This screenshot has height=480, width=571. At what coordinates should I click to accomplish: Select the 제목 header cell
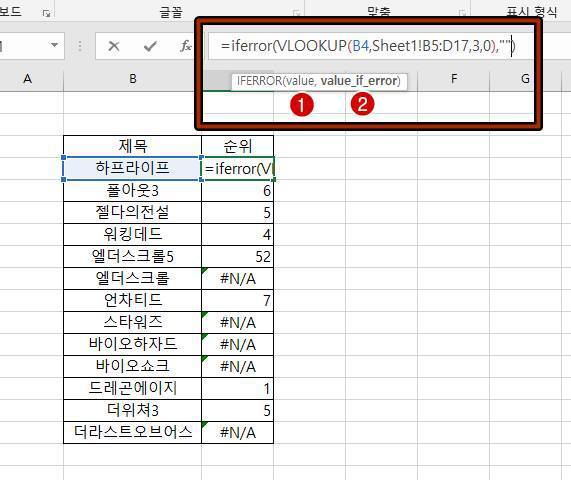[x=133, y=146]
